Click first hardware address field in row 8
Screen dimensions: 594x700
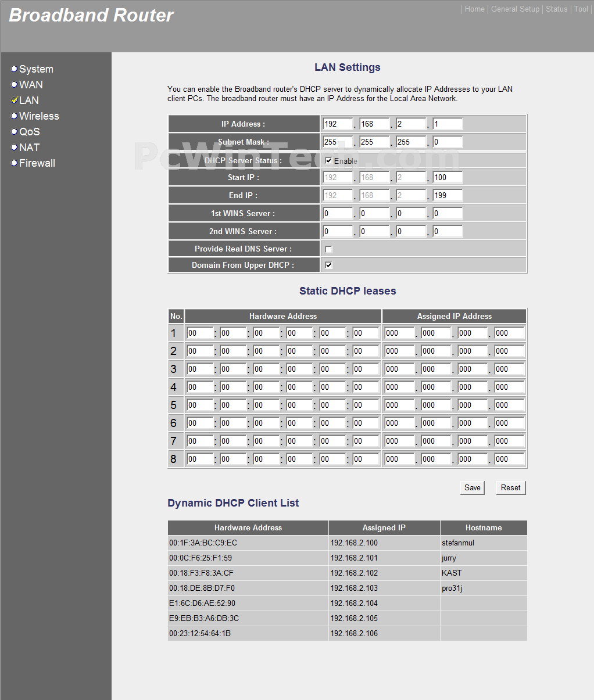pos(200,459)
